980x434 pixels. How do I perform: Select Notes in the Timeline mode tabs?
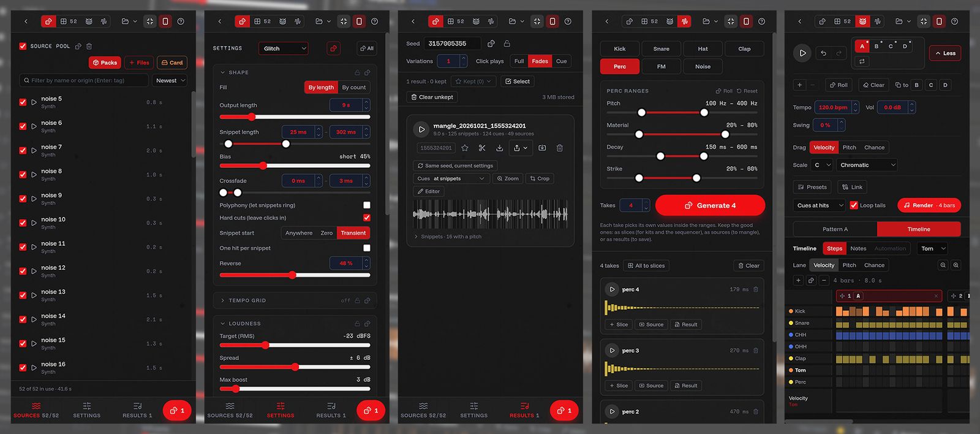[x=858, y=248]
